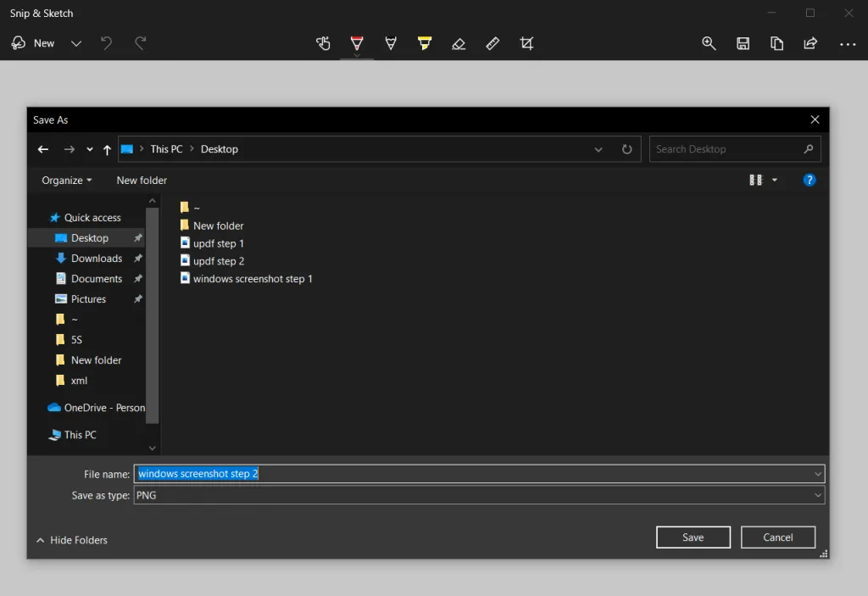Viewport: 868px width, 596px height.
Task: Select the file 'updf step 2'
Action: point(219,260)
